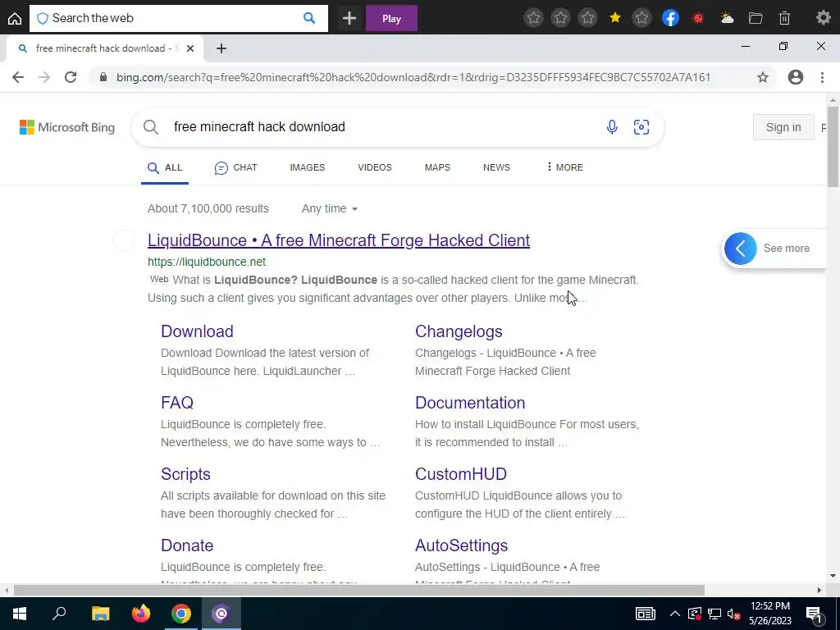This screenshot has height=630, width=840.
Task: Open the Scripts sublink
Action: coord(185,473)
